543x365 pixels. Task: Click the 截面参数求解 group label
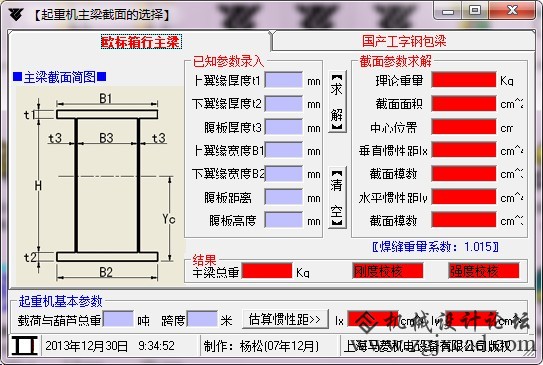coord(395,61)
